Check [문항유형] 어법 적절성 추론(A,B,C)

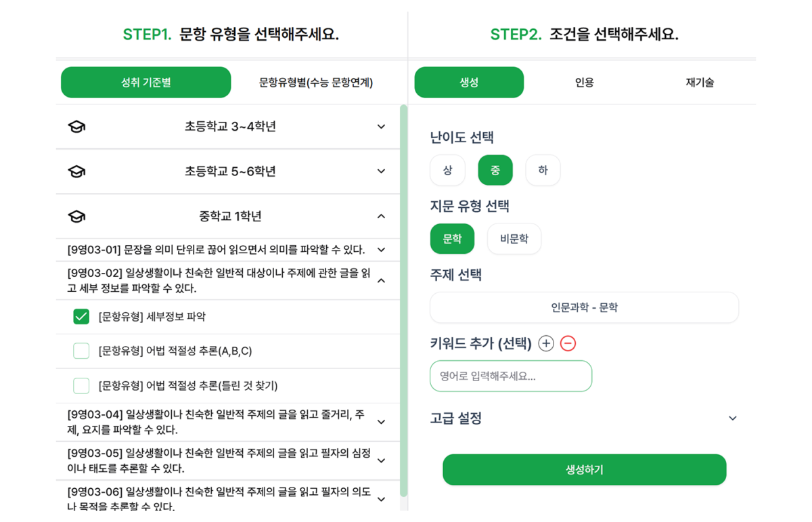81,350
